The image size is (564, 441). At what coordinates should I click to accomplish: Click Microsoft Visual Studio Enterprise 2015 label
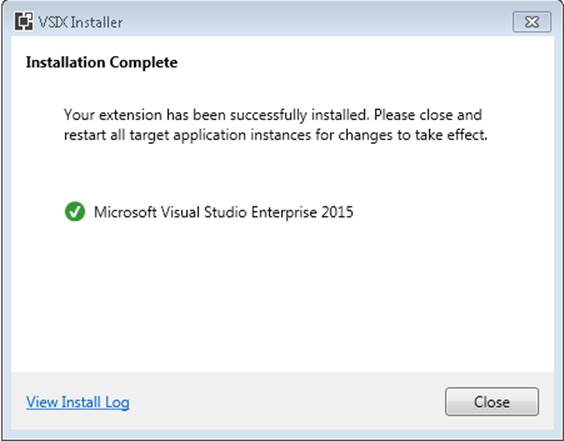[x=223, y=212]
